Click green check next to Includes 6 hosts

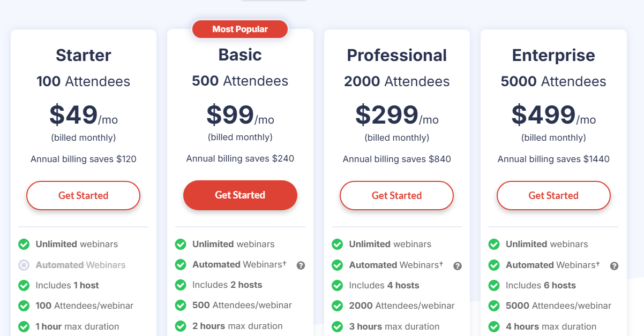[x=494, y=286]
